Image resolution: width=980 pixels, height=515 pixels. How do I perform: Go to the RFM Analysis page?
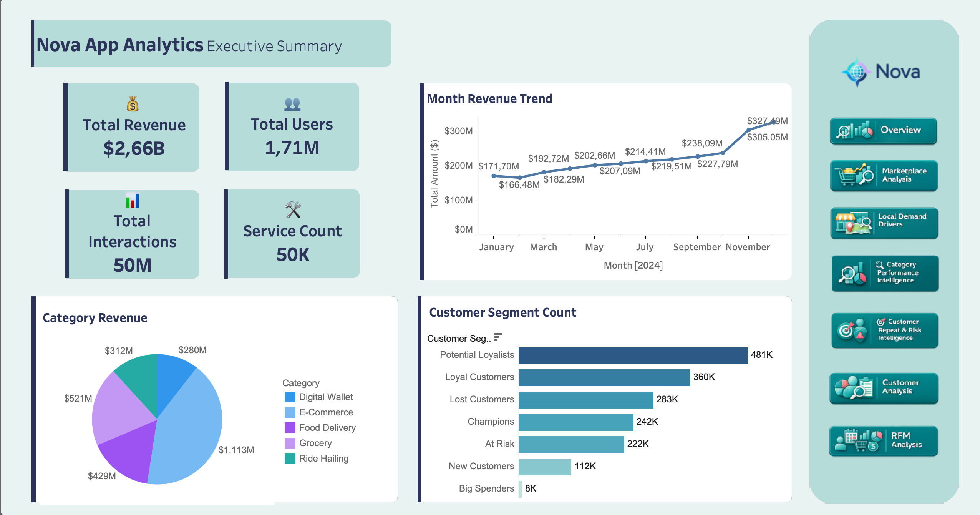point(884,441)
